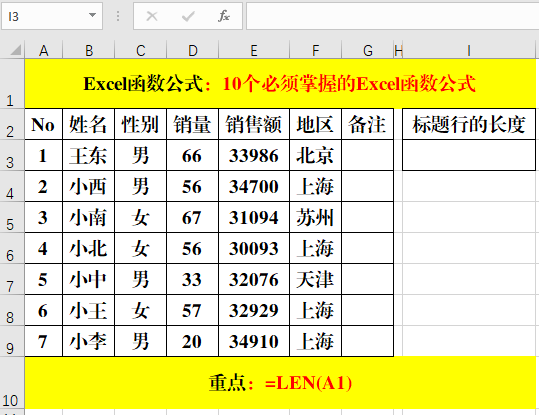Click the Name Box showing I3

coord(52,16)
